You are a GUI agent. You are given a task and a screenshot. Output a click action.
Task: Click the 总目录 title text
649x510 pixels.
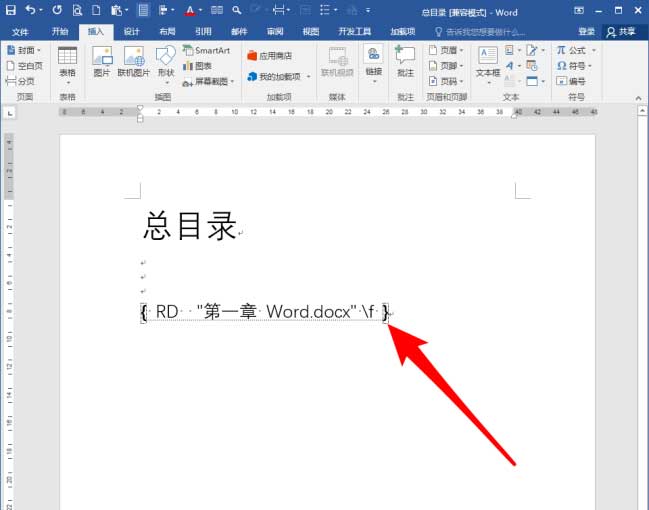click(x=190, y=226)
